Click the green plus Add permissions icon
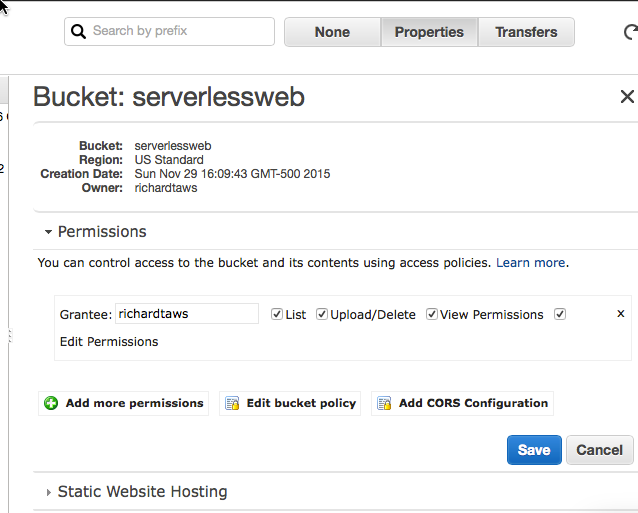Screen dimensions: 638x513 coord(51,404)
